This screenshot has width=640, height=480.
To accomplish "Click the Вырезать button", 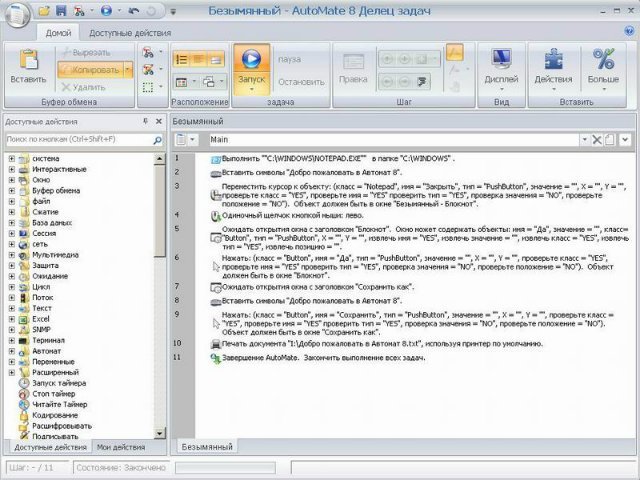I will 86,52.
